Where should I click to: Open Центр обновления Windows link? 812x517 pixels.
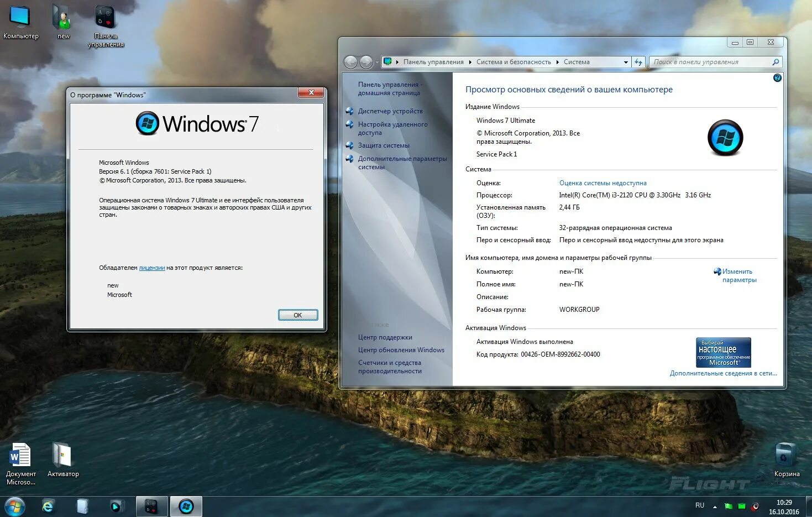(401, 350)
